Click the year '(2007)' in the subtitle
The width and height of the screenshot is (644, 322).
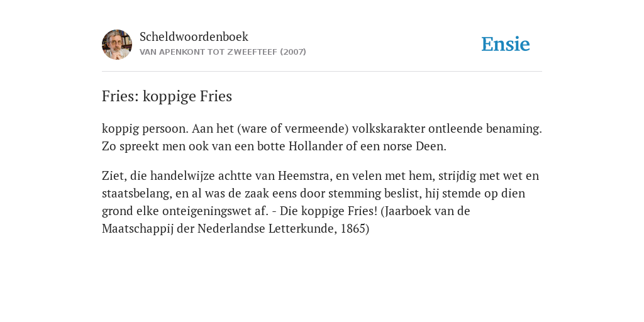pyautogui.click(x=293, y=52)
